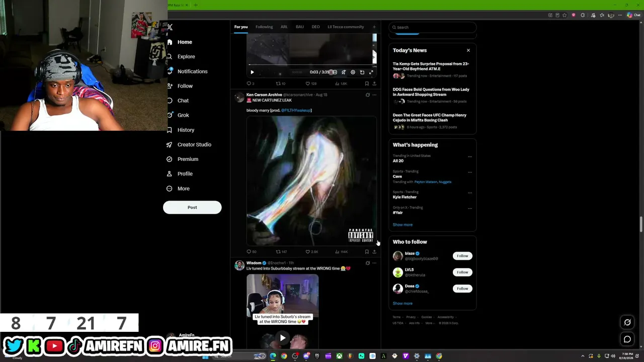Follow the Dosa account
The image size is (644, 362).
(462, 289)
